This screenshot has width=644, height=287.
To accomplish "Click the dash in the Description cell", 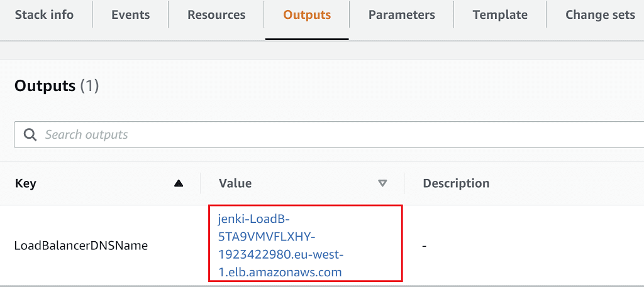I will click(425, 246).
